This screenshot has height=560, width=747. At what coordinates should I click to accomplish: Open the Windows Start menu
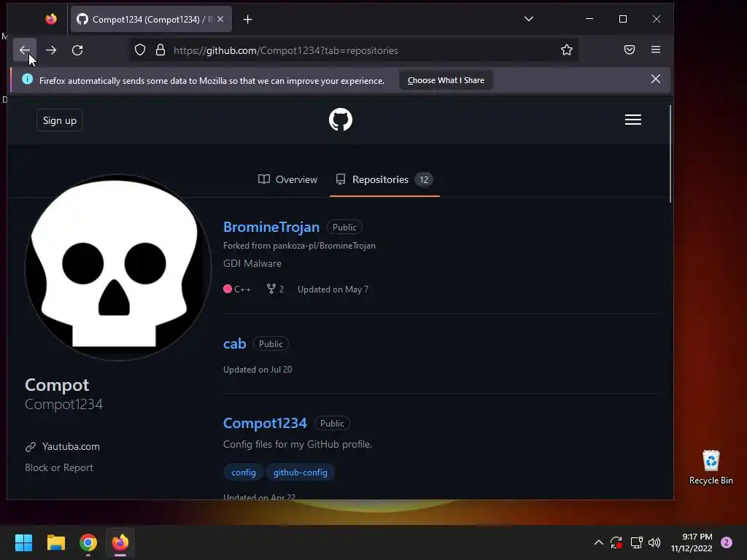click(x=23, y=542)
